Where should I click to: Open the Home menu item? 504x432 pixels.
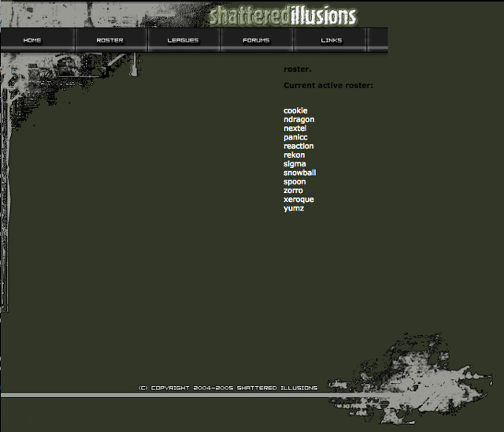[x=33, y=40]
